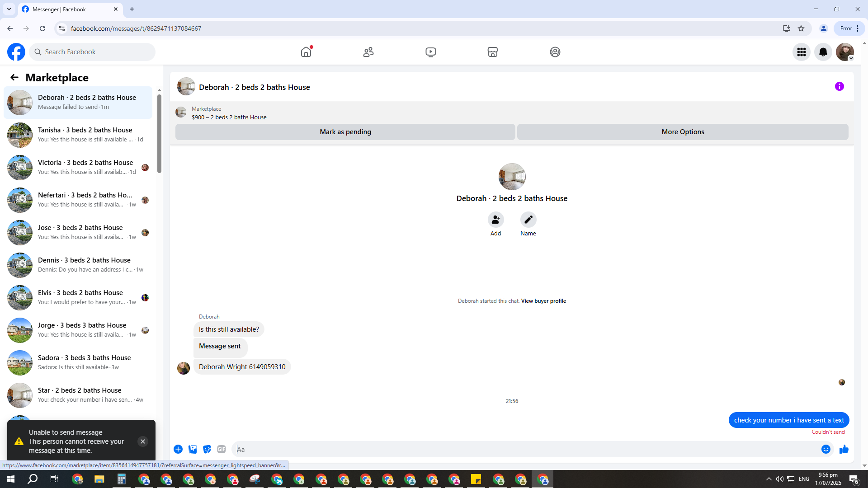Open Tanisha 3 beds 2 baths House chat
The height and width of the screenshot is (488, 868).
click(78, 135)
